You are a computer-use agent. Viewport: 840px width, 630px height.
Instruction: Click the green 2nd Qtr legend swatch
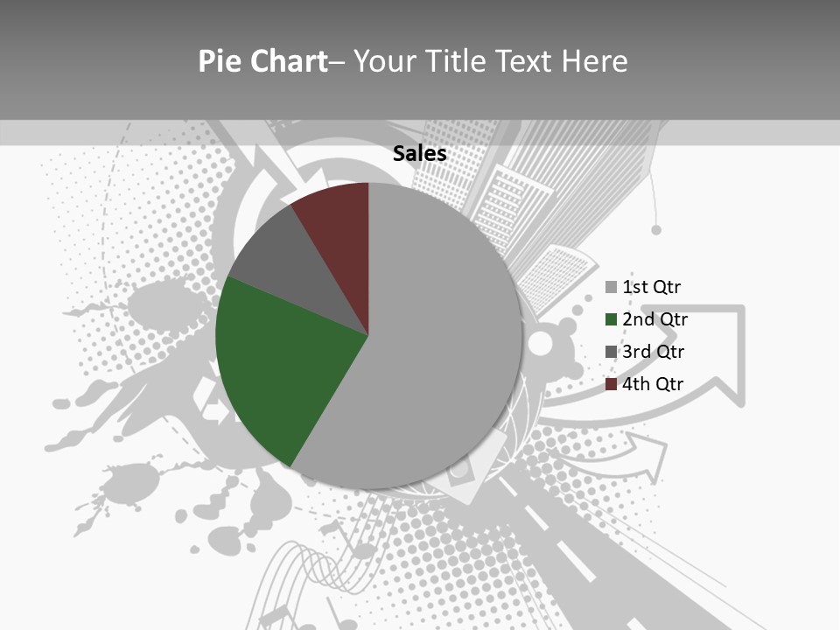611,319
